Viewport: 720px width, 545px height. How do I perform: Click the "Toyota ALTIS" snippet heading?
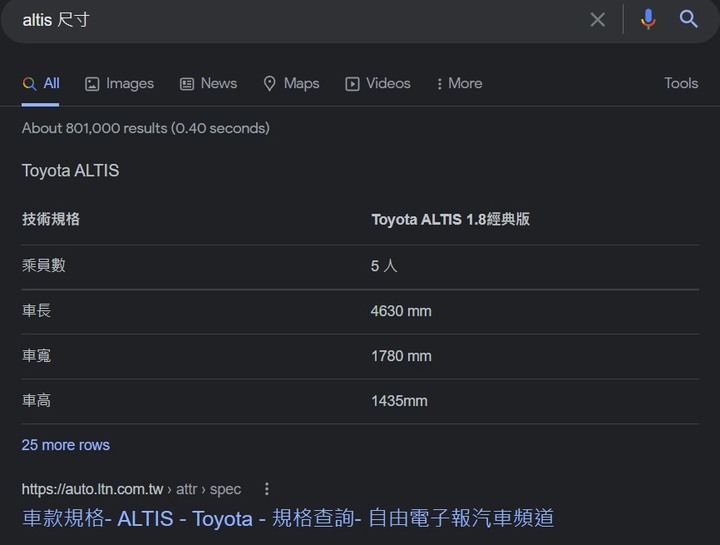pyautogui.click(x=70, y=171)
